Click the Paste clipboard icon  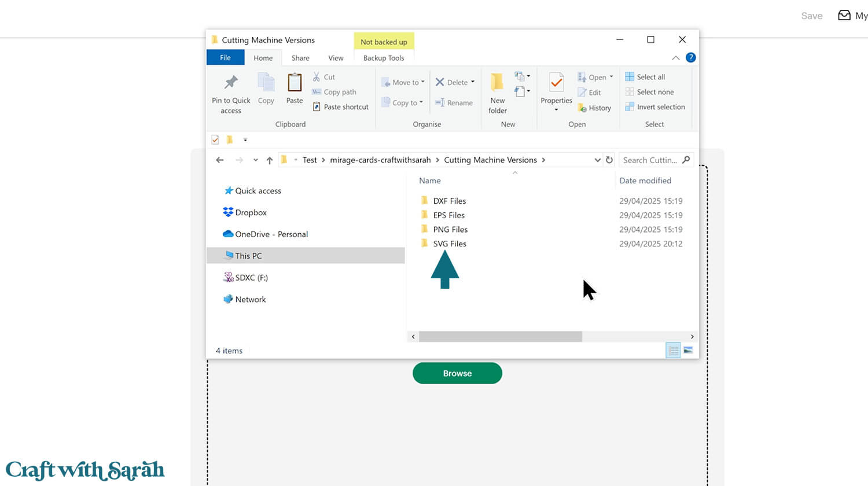tap(295, 83)
